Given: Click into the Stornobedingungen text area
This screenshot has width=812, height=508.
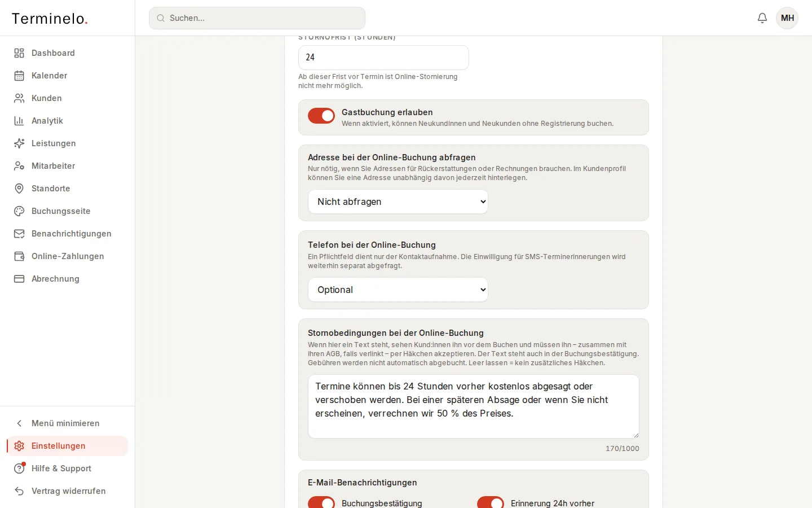Looking at the screenshot, I should pyautogui.click(x=474, y=406).
